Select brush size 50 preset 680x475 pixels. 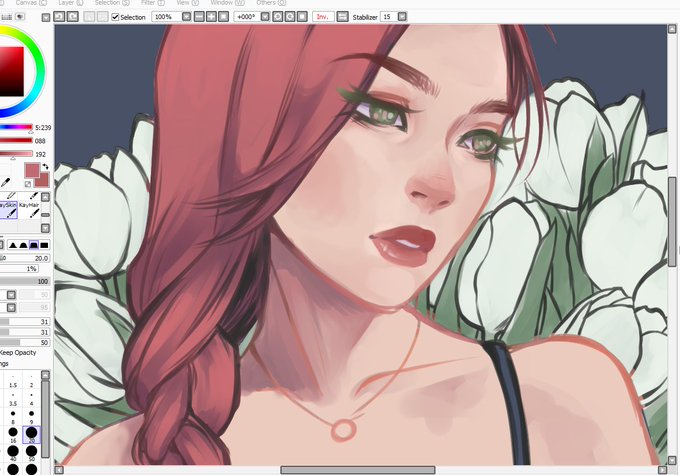(x=31, y=452)
